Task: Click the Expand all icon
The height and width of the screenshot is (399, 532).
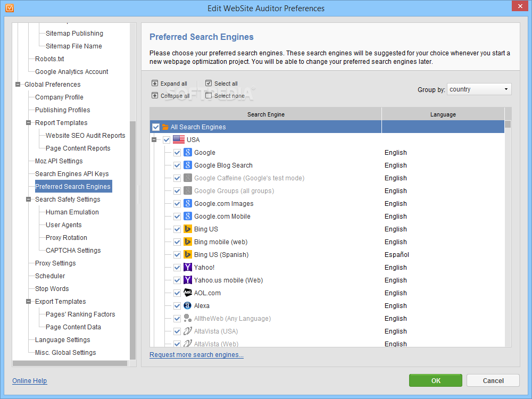Action: (155, 83)
